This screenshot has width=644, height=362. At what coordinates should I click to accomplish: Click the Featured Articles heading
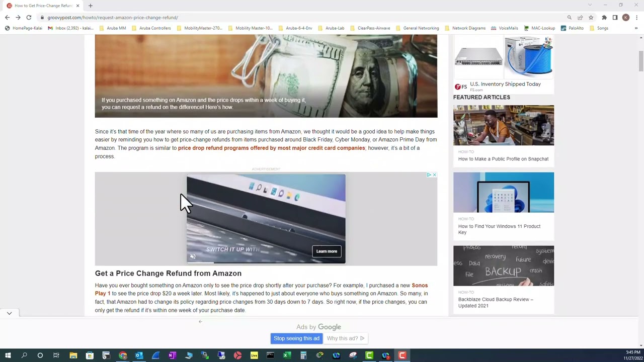[x=481, y=98]
